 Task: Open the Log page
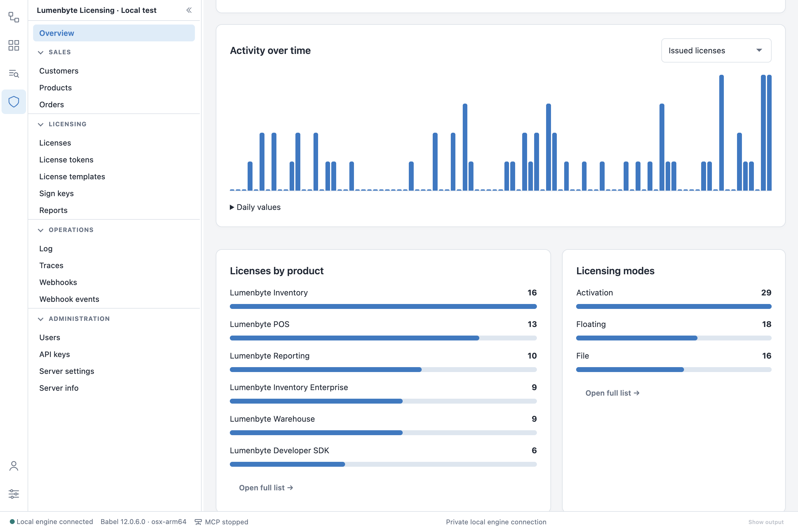(46, 249)
